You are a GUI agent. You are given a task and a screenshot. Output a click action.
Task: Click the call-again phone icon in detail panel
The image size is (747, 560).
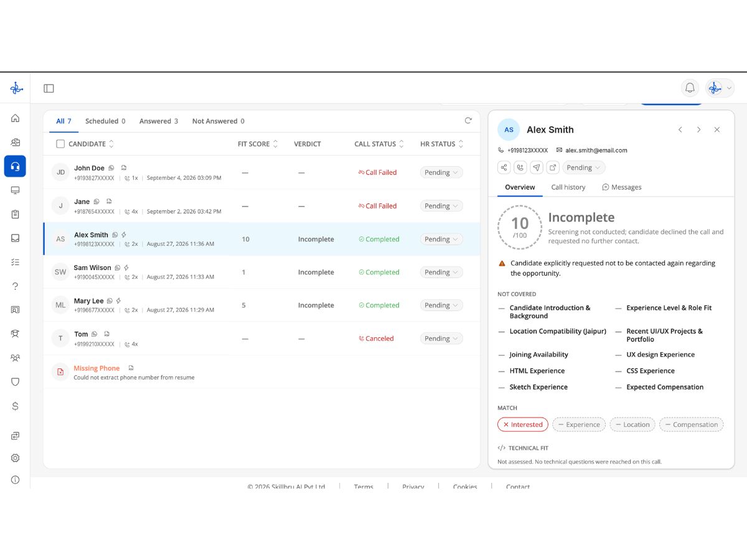click(x=520, y=167)
